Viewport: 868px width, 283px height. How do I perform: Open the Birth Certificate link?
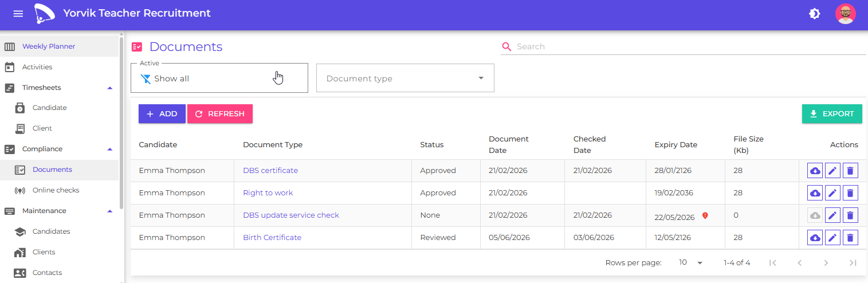click(272, 238)
